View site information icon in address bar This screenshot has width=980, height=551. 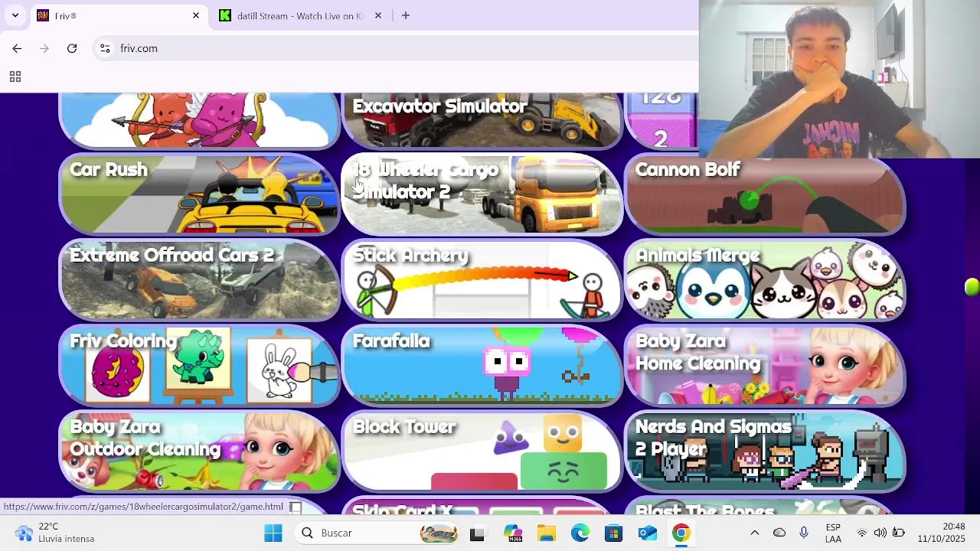click(x=105, y=48)
